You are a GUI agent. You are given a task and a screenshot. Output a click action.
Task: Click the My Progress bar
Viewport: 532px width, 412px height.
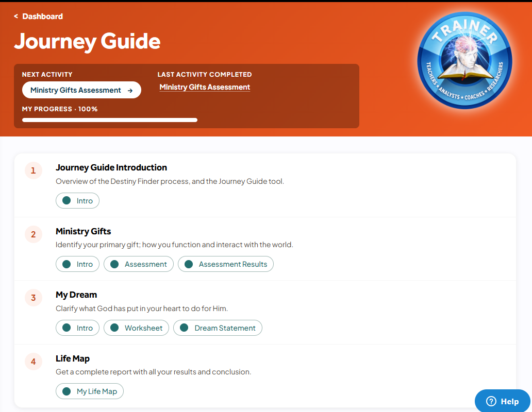(x=110, y=120)
